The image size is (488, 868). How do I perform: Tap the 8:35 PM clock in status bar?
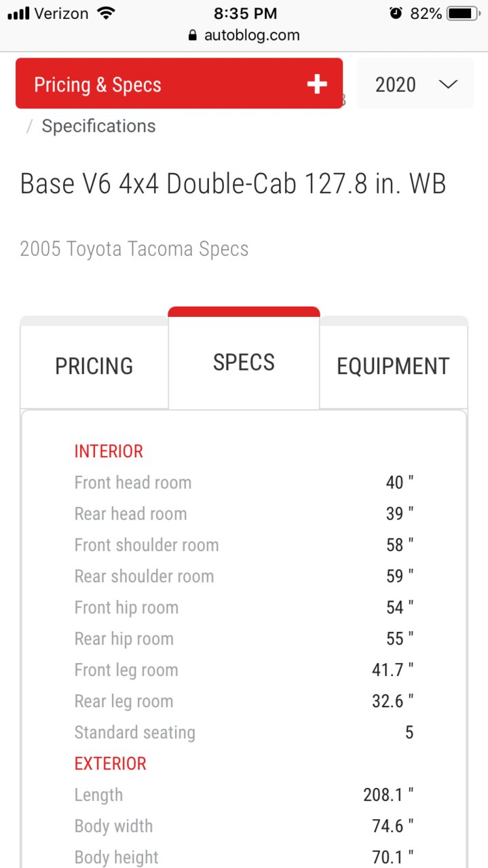coord(244,13)
